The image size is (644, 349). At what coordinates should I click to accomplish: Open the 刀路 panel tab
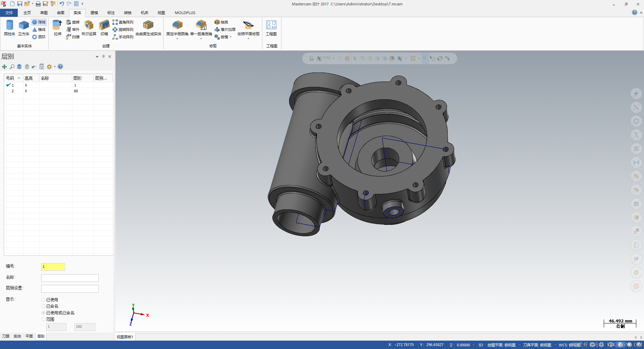(x=6, y=336)
